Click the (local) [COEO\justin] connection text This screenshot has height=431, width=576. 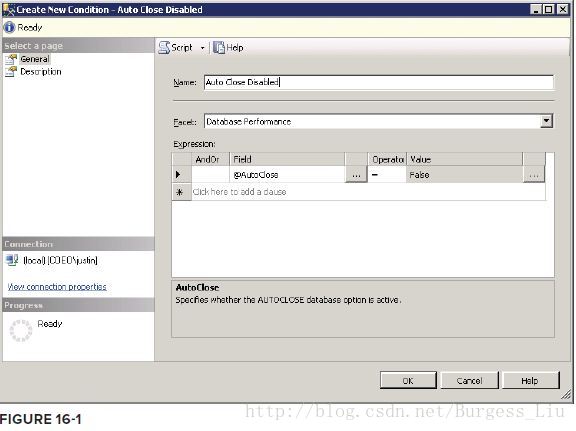[x=60, y=261]
